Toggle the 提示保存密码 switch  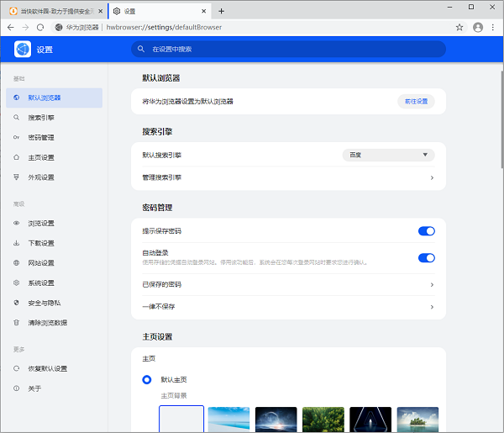click(426, 230)
